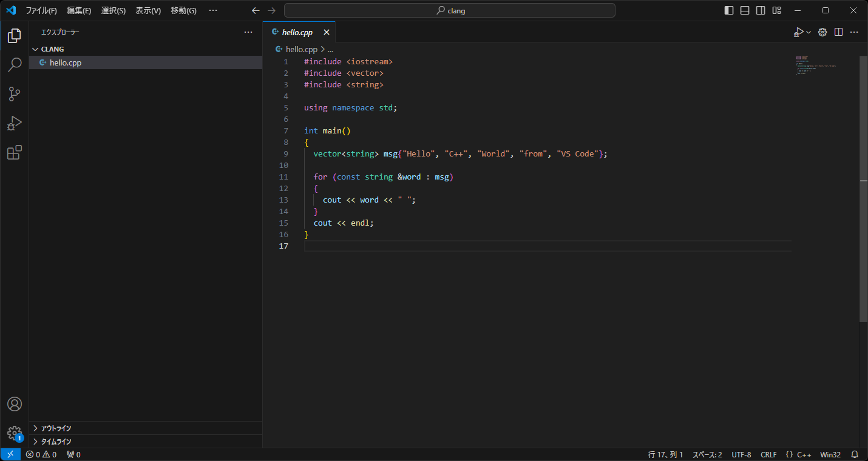Open the Manage gear icon

pos(15,433)
